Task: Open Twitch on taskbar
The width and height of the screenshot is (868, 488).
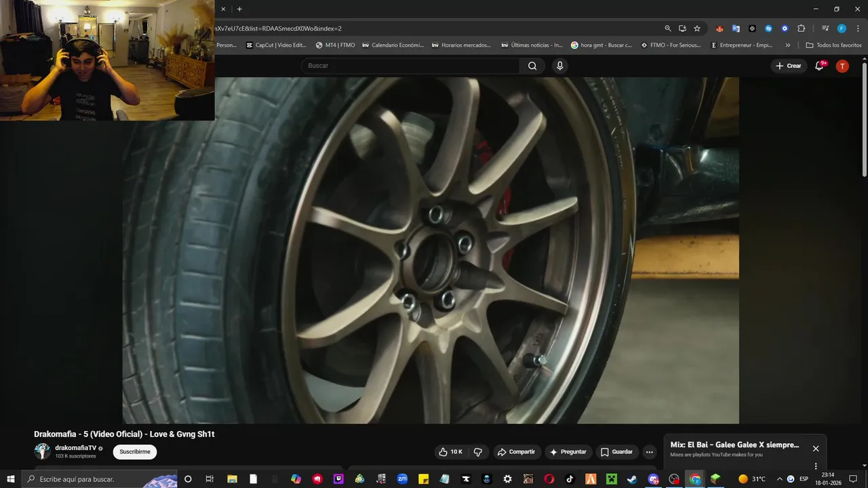Action: tap(338, 479)
